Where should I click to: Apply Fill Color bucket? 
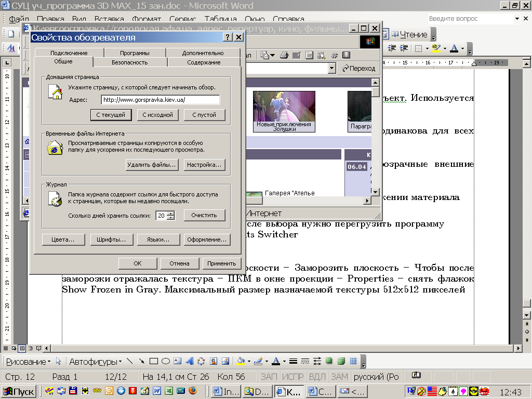241,362
